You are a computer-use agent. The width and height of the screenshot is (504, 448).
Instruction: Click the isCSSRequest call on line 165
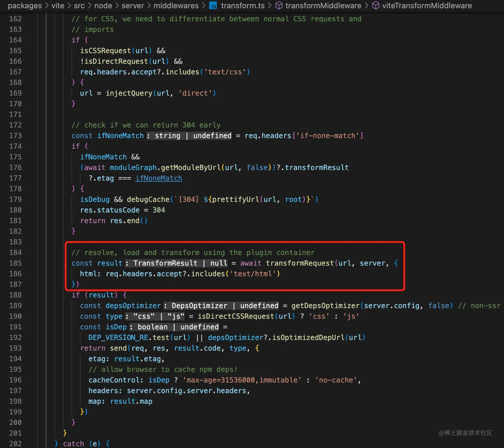[x=105, y=51]
